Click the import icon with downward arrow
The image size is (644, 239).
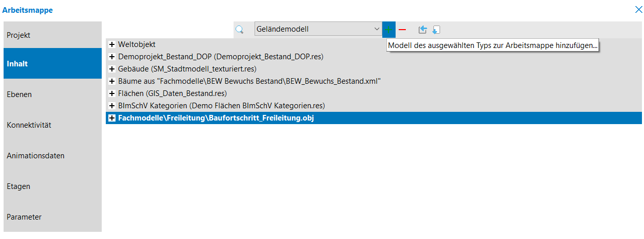pyautogui.click(x=435, y=30)
